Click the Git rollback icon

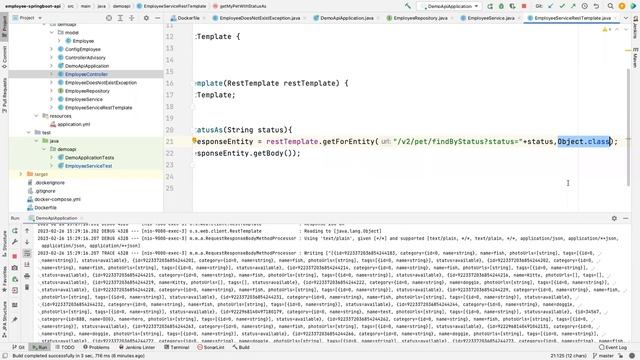(596, 6)
